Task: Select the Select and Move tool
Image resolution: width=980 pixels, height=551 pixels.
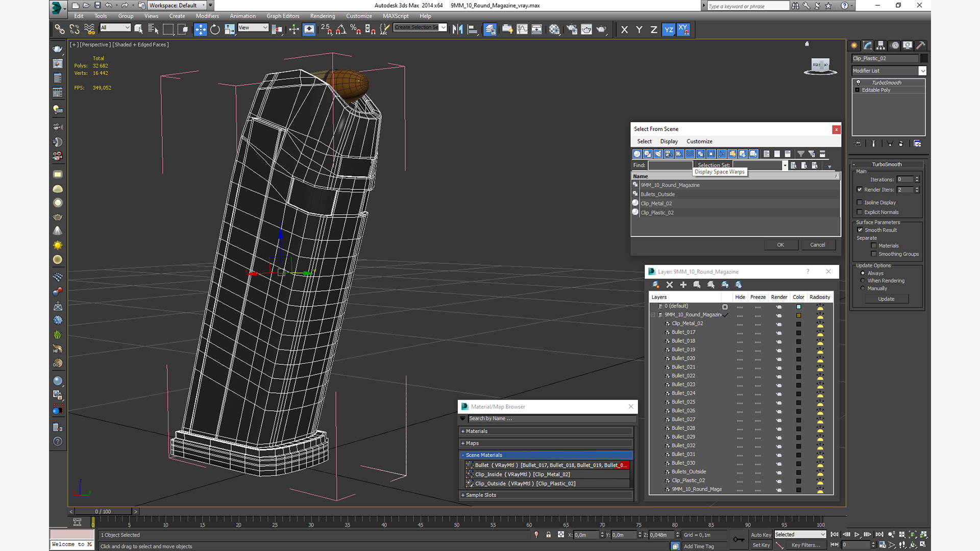Action: 200,30
